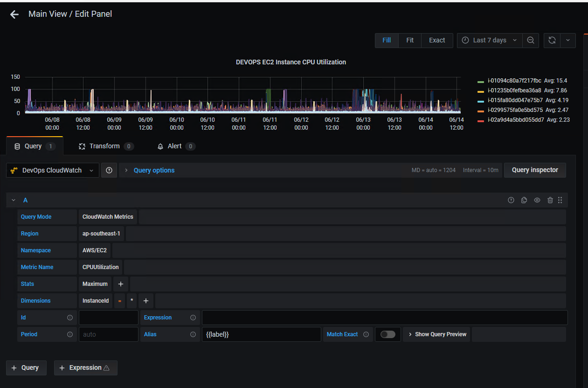Click legend entry i-02a9d4a5bbd055dd7
Viewport: 588px width, 388px height.
516,120
